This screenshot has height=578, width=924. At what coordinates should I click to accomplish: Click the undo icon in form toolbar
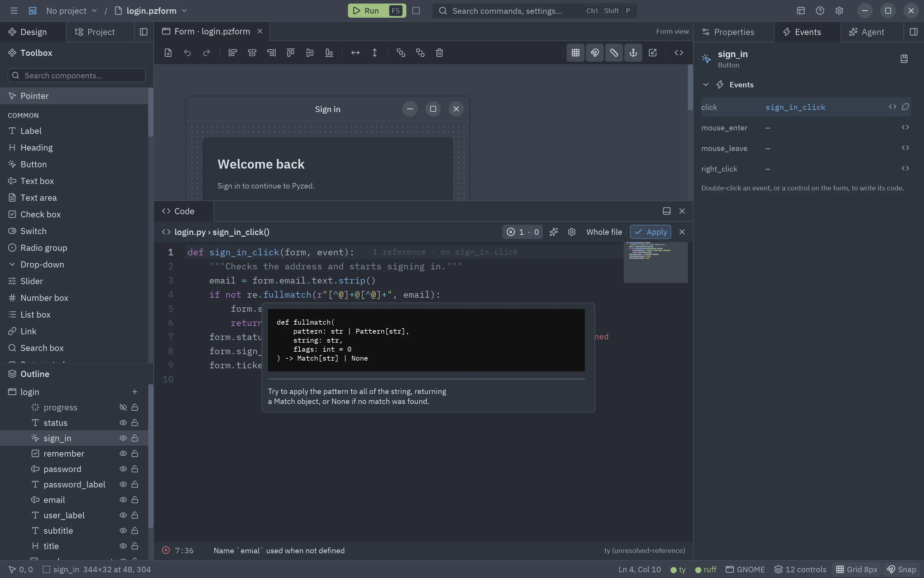187,53
